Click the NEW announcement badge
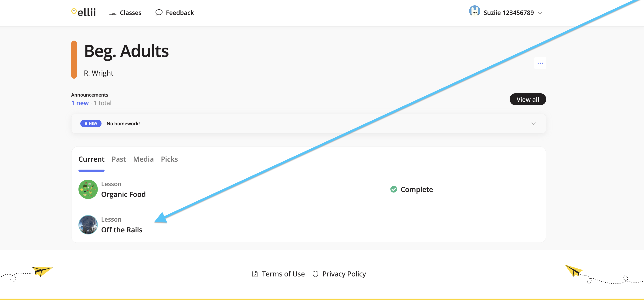This screenshot has height=300, width=644. 91,123
